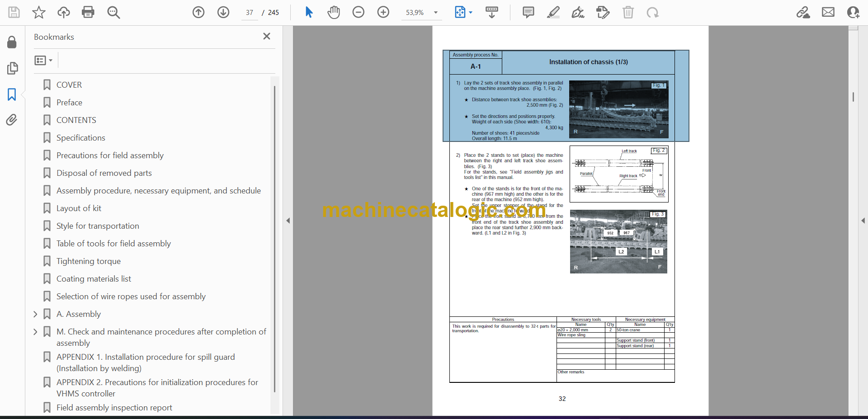Open the attachments paperclip panel
Screen dimensions: 868x419
[x=12, y=120]
